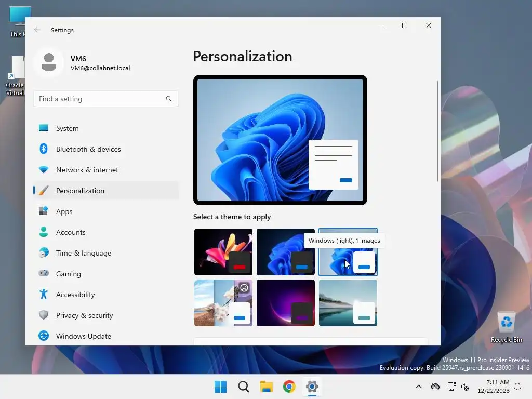
Task: Apply the purple glow theme
Action: tap(286, 303)
